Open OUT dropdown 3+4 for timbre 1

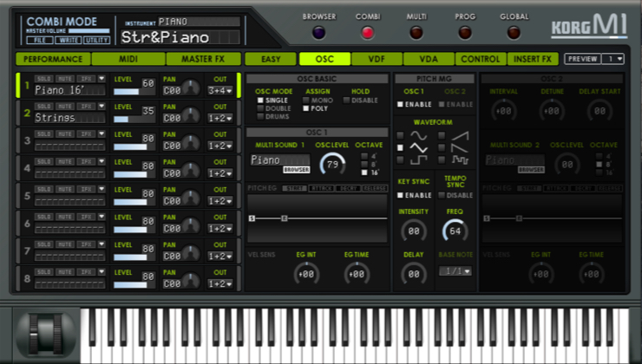pyautogui.click(x=219, y=90)
